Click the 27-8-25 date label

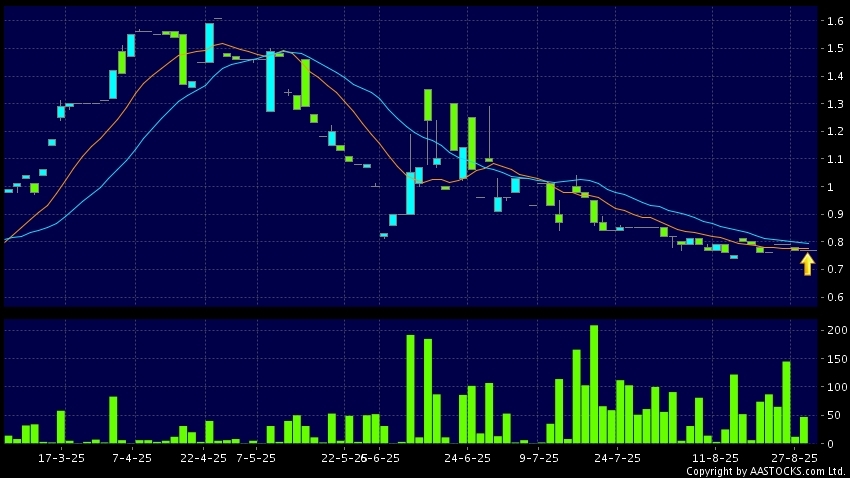794,458
